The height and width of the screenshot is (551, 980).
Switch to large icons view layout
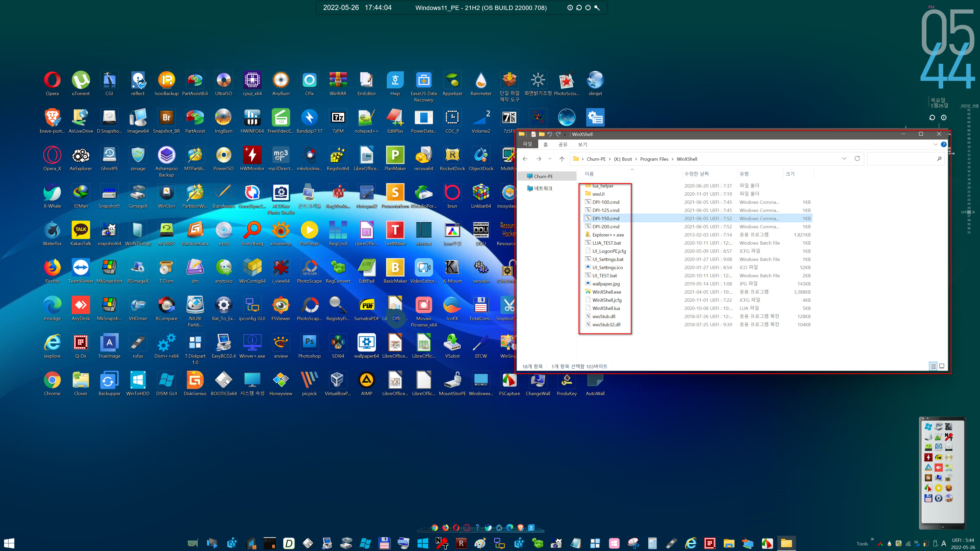tap(941, 366)
